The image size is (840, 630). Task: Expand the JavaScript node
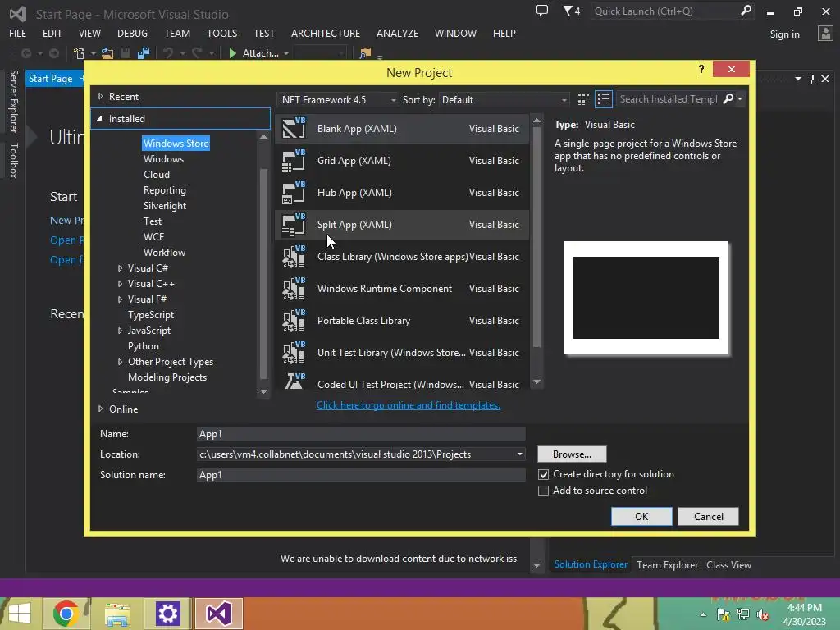click(x=120, y=331)
